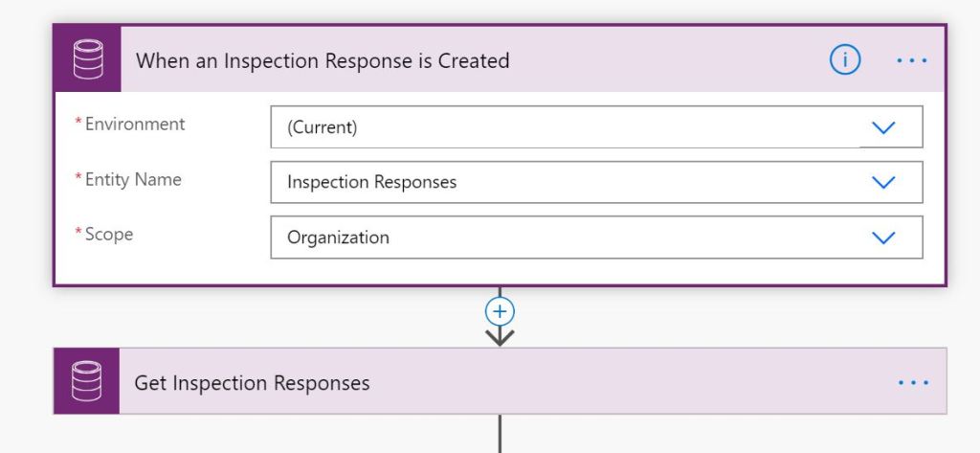
Task: Open the ellipsis menu on the trigger card
Action: 912,59
